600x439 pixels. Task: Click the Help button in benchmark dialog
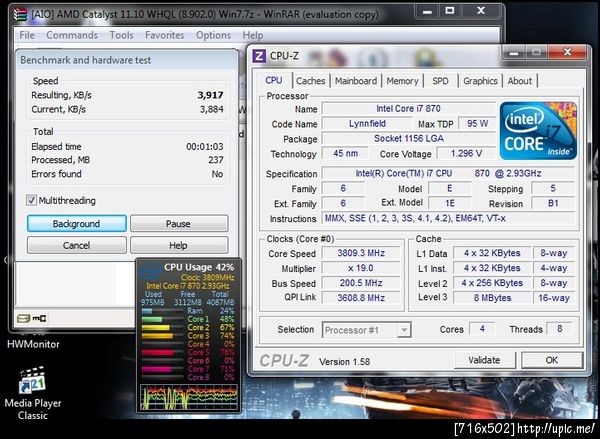179,245
